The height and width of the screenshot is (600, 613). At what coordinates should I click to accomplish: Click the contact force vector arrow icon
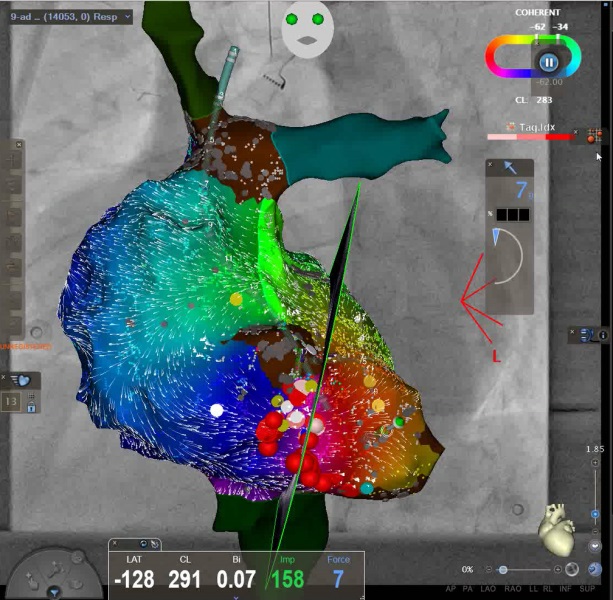[x=510, y=168]
